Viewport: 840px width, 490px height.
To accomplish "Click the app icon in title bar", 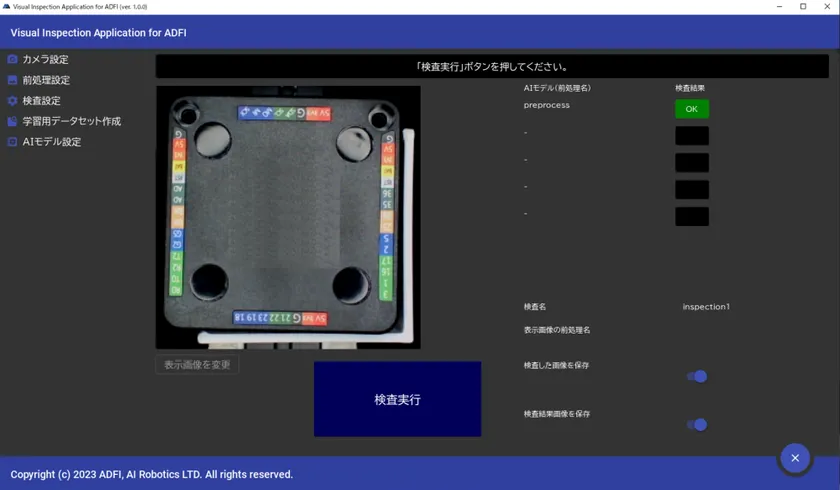I will point(6,6).
